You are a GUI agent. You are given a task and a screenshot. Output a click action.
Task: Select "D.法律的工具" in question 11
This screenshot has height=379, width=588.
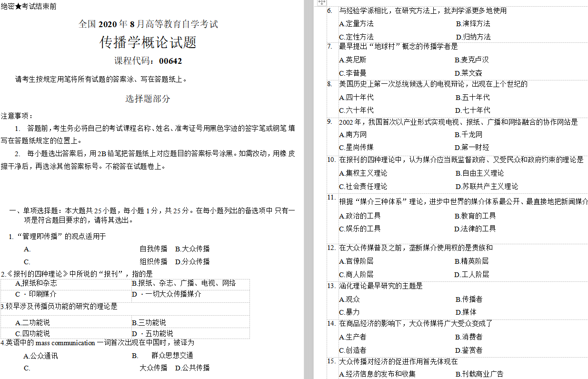tap(475, 229)
